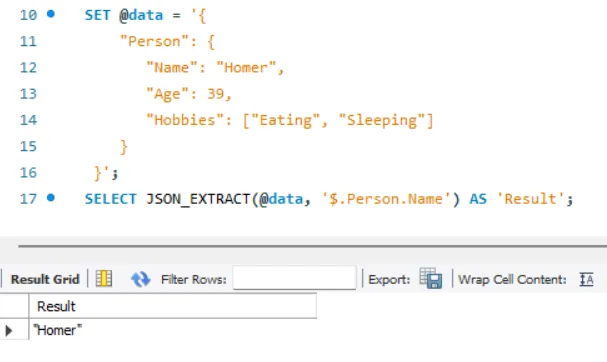Click JSON_EXTRACT function name
Viewport: 607px width, 362px height.
198,199
